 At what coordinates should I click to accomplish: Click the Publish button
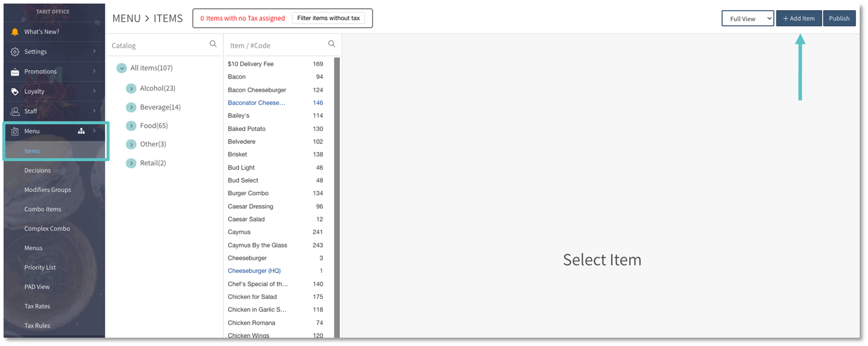coord(839,18)
